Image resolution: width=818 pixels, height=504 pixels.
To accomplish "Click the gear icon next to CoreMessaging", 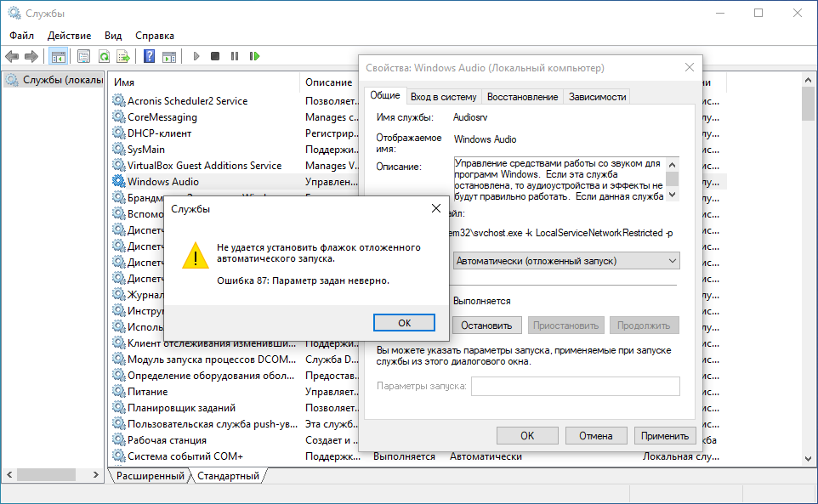I will [x=119, y=116].
